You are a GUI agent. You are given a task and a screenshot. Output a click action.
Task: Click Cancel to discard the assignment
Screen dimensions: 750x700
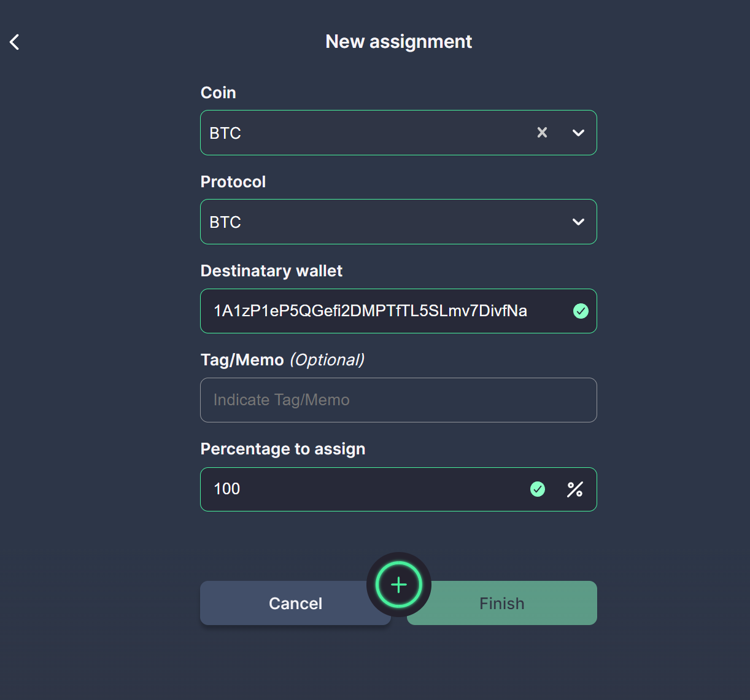295,603
